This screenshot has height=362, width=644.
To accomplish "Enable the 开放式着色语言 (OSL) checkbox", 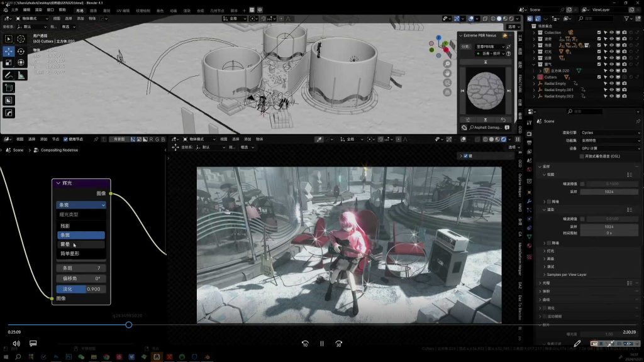I will tap(581, 156).
